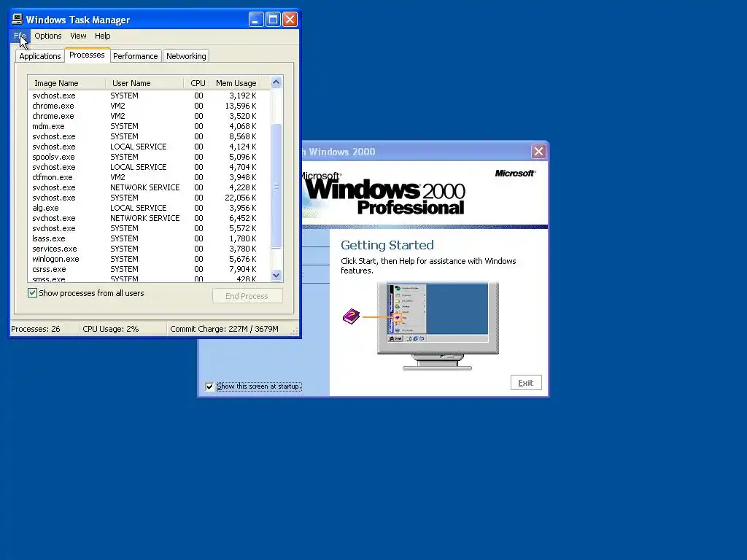The image size is (747, 560).
Task: Click the monitor illustration in Getting Started
Action: (438, 326)
